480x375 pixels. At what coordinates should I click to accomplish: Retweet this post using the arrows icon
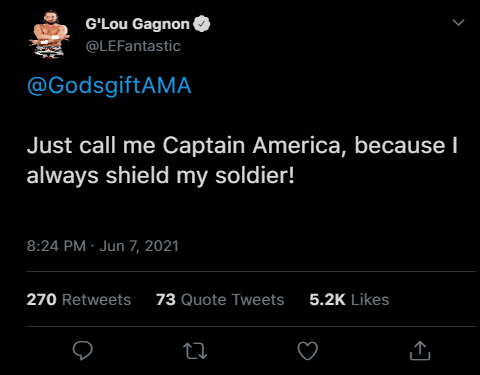click(x=195, y=351)
